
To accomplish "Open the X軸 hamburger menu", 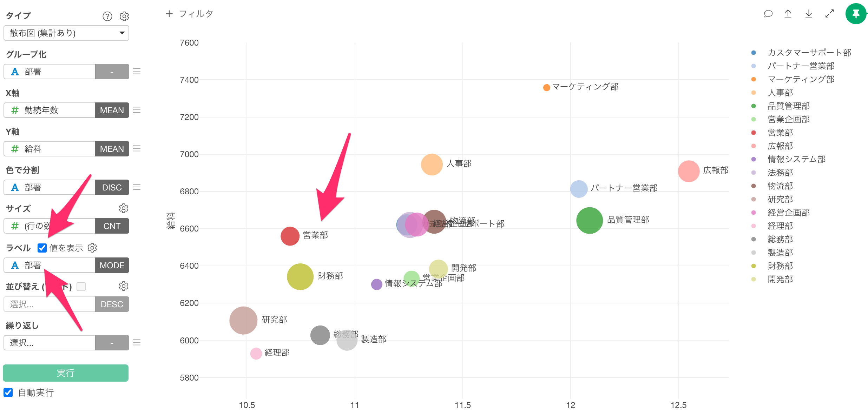I will tap(137, 110).
